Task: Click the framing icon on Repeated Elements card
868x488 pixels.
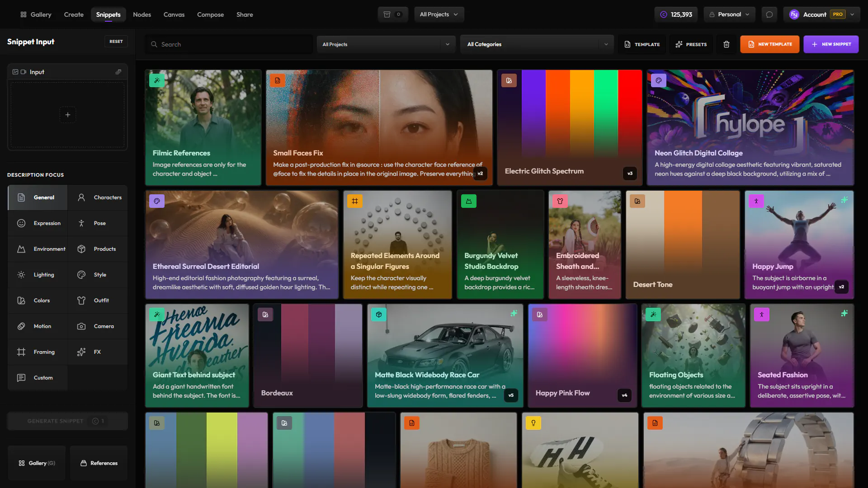Action: pos(355,201)
